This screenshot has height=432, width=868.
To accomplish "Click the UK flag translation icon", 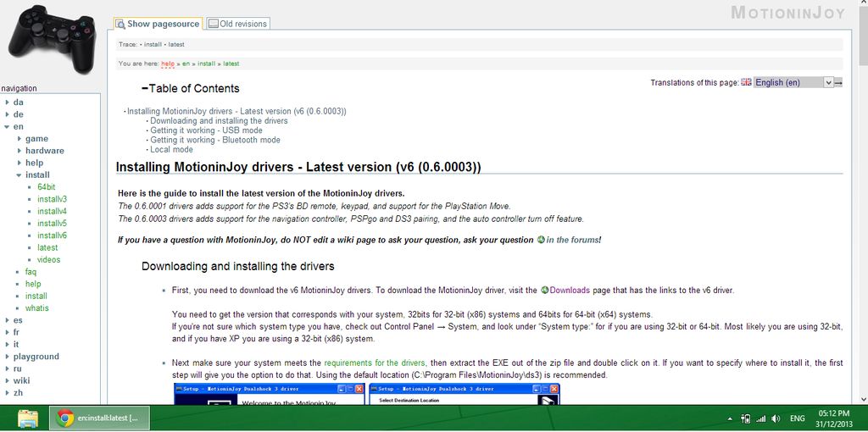I will pyautogui.click(x=746, y=82).
